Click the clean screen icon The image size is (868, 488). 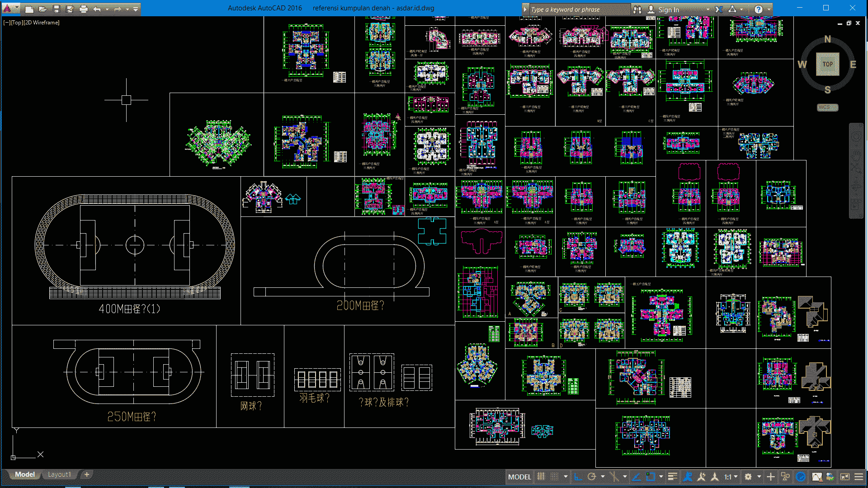844,477
